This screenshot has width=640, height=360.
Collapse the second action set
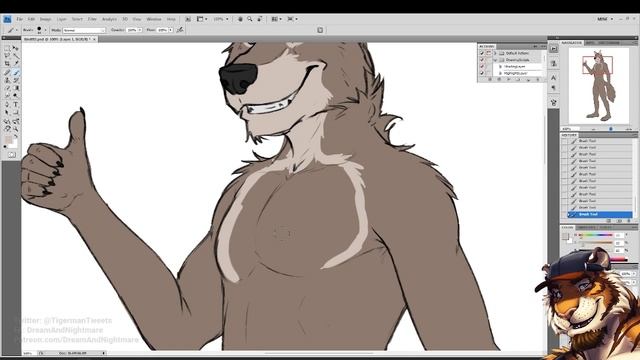[x=495, y=60]
